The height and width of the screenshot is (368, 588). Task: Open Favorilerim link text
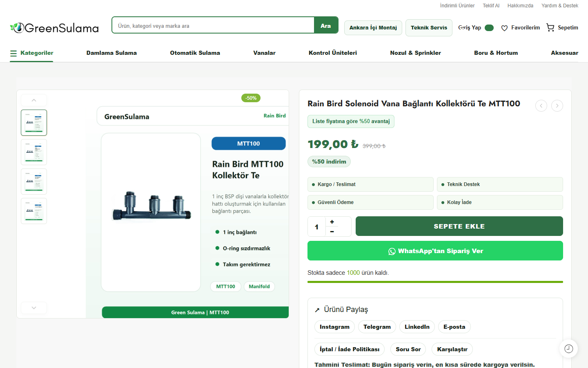[x=526, y=27]
